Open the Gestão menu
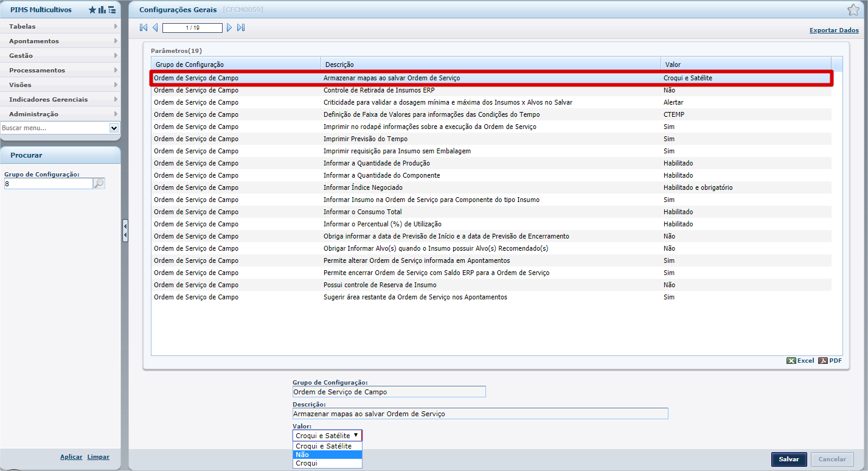 click(60, 55)
